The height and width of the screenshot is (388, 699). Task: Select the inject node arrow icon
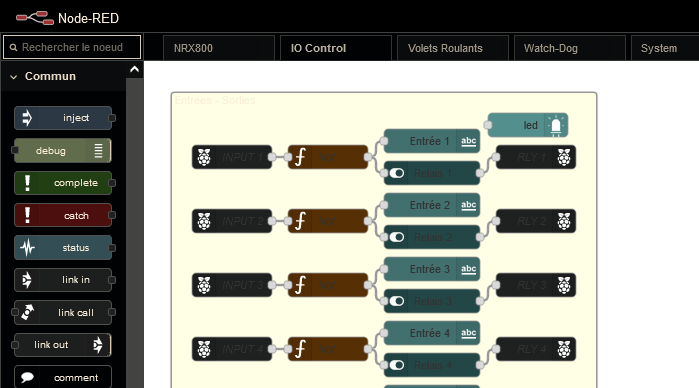tap(27, 118)
